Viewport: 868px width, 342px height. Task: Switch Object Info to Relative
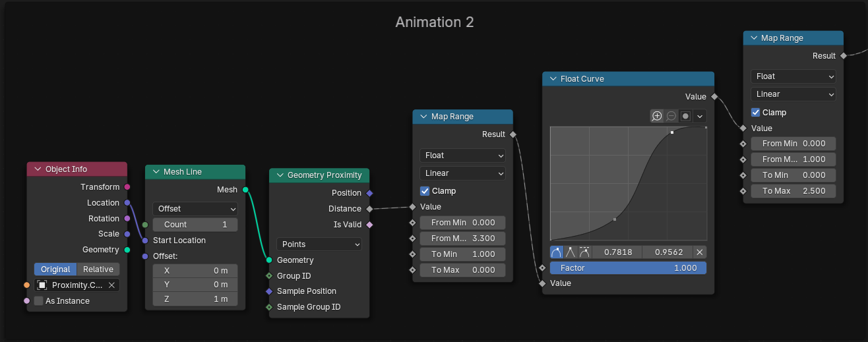pos(98,270)
